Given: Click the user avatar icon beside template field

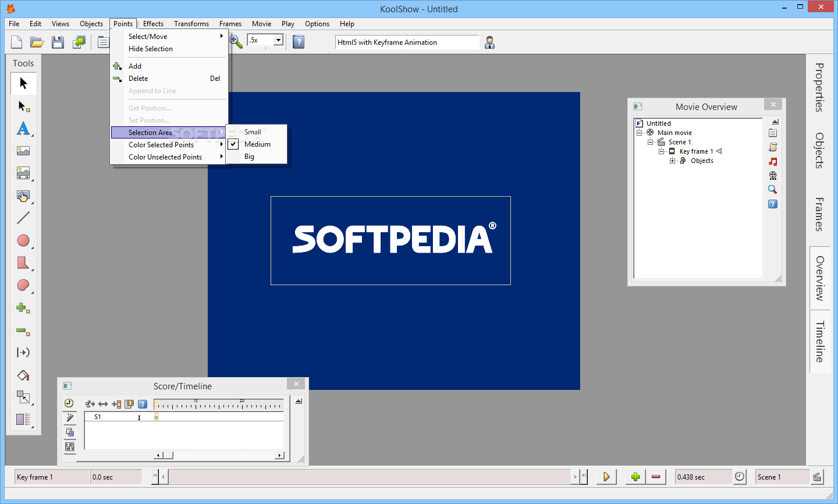Looking at the screenshot, I should coord(490,42).
